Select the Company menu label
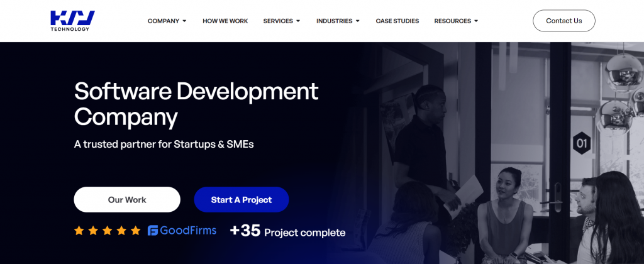 click(164, 21)
